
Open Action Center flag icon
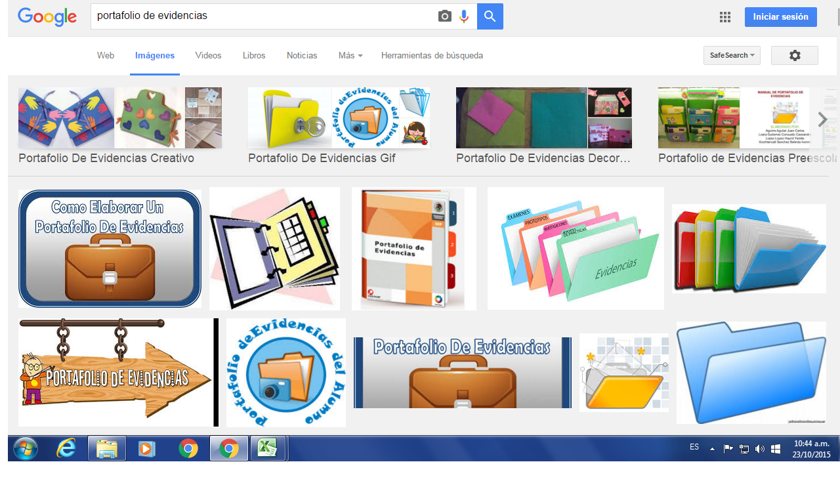coord(728,449)
